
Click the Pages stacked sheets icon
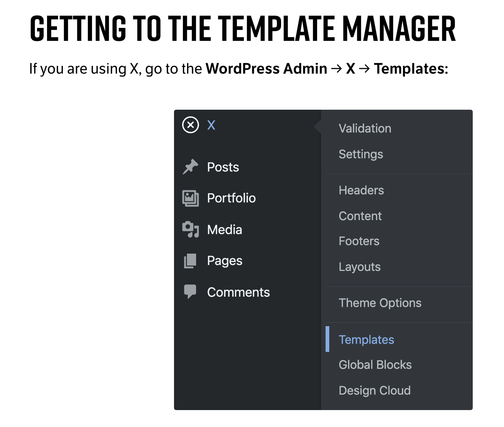click(x=191, y=261)
